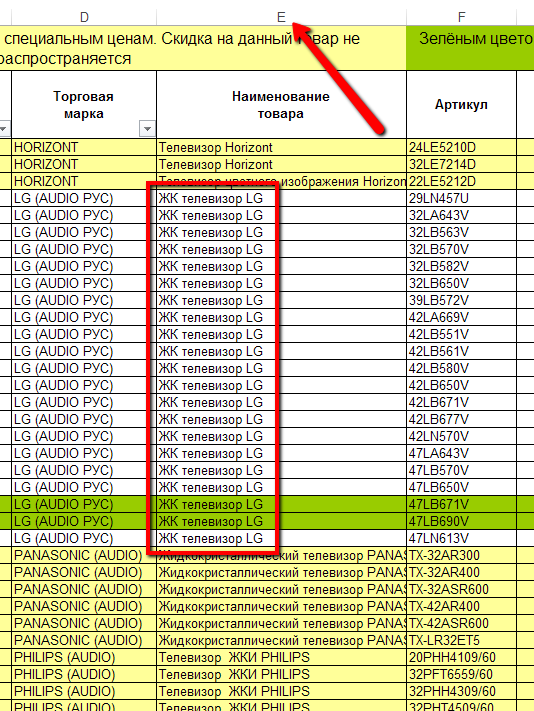
Task: Select article cell 29LN457U
Action: pos(461,198)
